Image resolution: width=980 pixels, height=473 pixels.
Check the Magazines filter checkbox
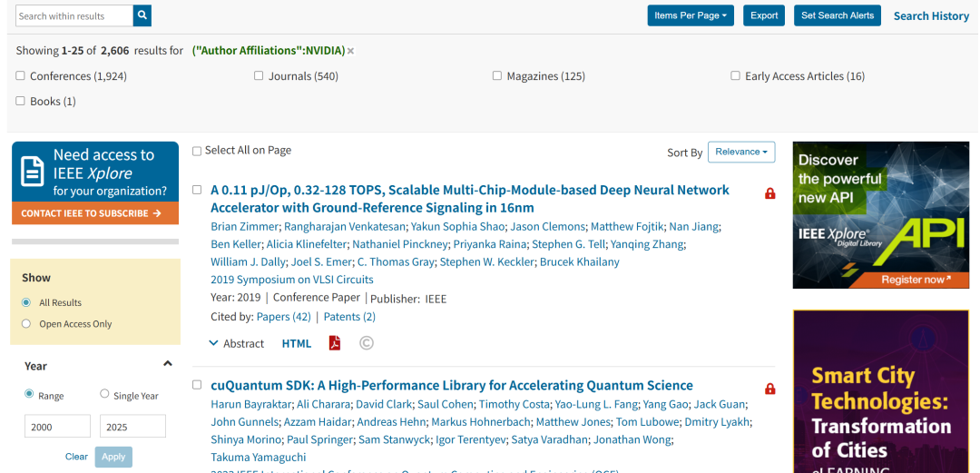[x=497, y=75]
